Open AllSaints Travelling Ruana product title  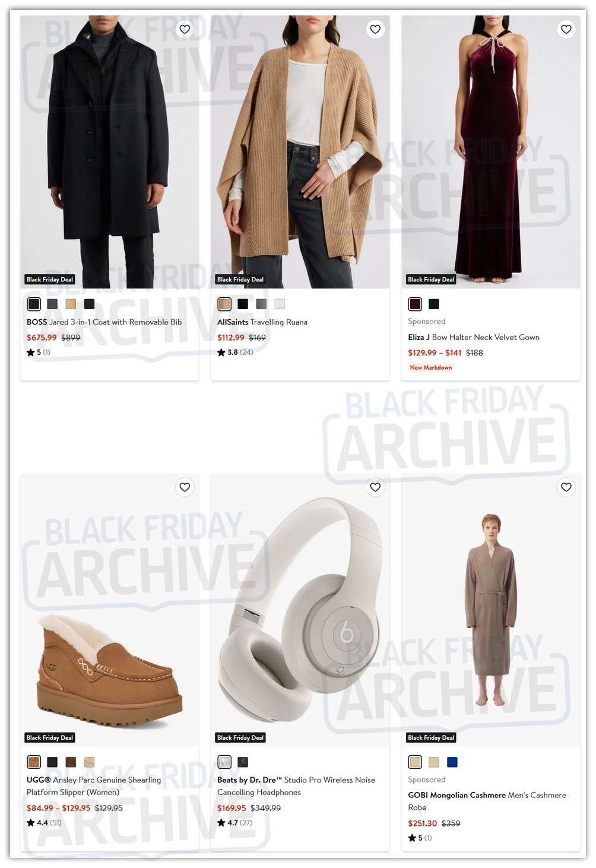click(262, 322)
